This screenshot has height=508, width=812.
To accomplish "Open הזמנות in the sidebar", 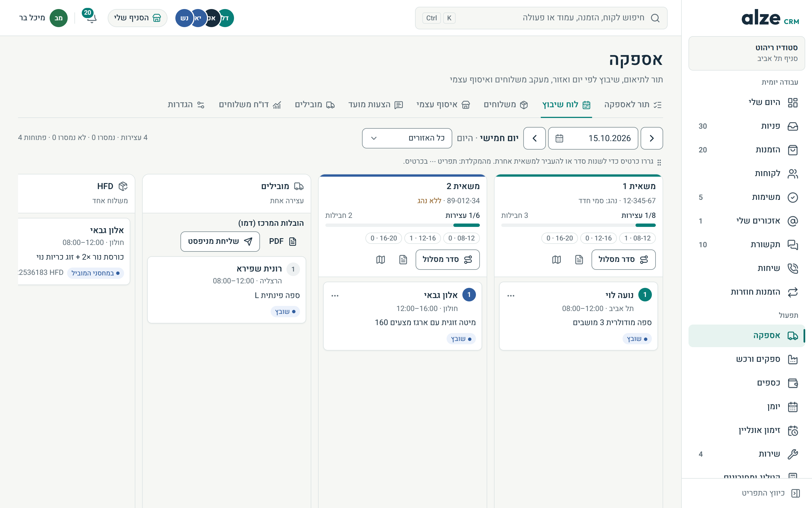I will click(747, 150).
